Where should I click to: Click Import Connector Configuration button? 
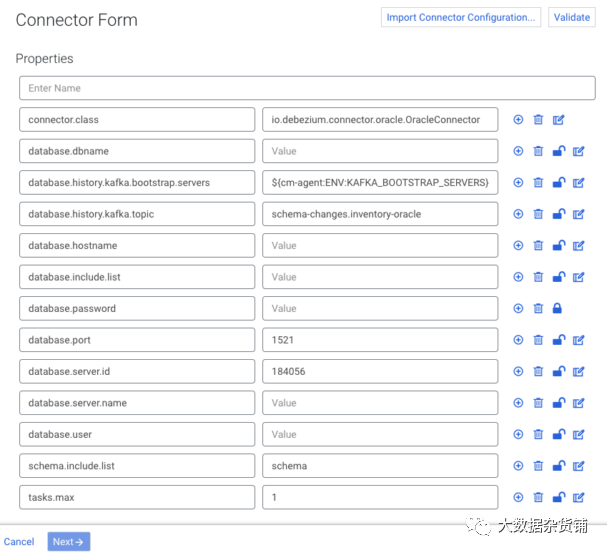click(x=461, y=17)
